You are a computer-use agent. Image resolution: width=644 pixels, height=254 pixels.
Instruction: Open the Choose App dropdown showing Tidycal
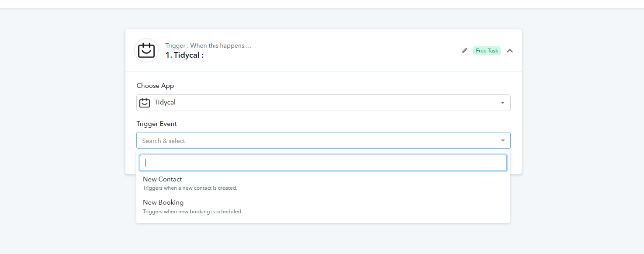[x=323, y=103]
